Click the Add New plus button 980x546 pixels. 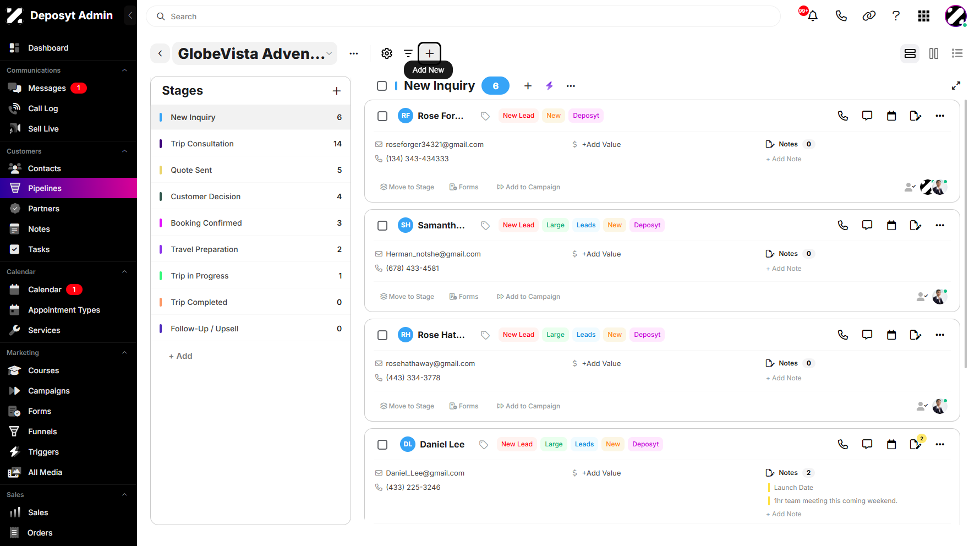pyautogui.click(x=430, y=53)
